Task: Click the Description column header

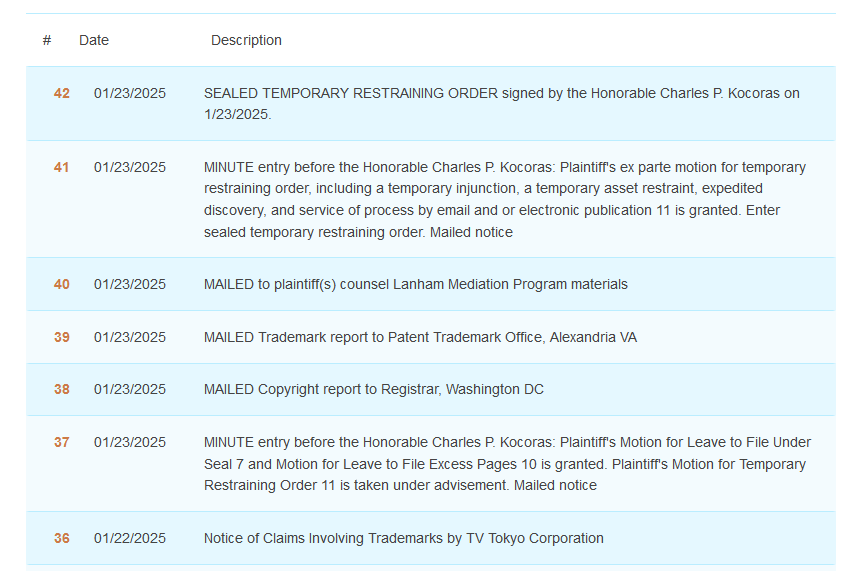Action: coord(246,40)
